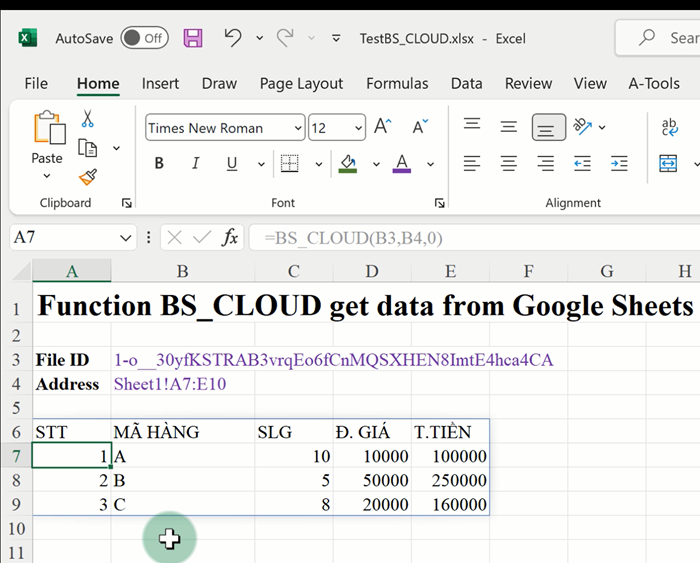Screen dimensions: 700x563
Task: Click the Excel app logo icon
Action: [28, 38]
